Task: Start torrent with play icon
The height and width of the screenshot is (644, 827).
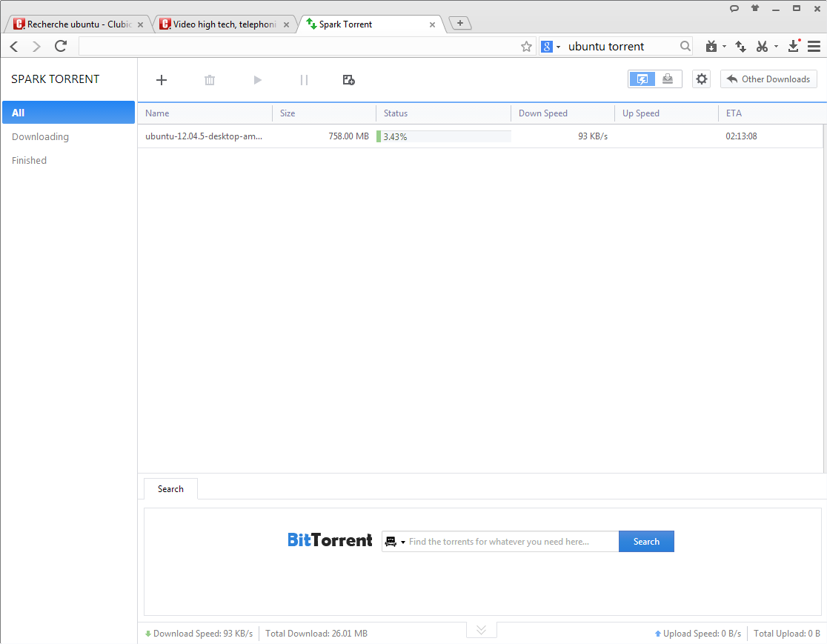Action: [x=257, y=79]
